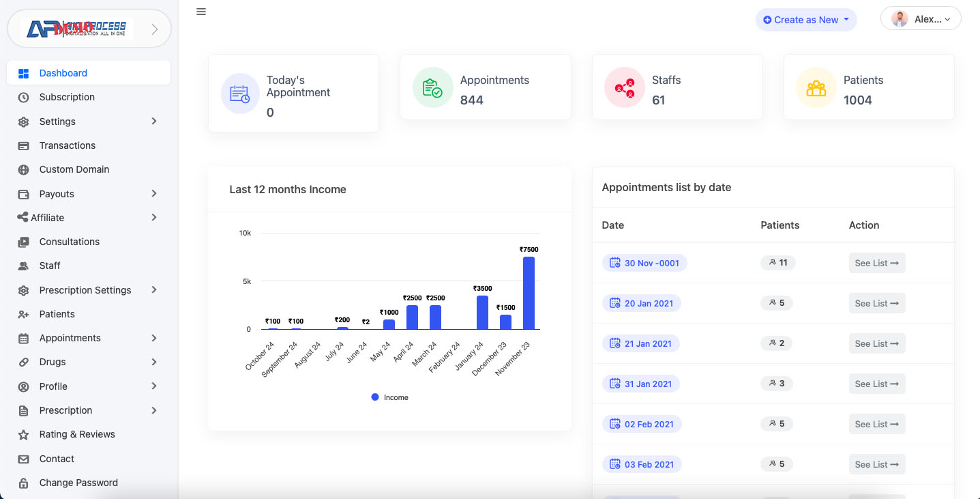Image resolution: width=980 pixels, height=499 pixels.
Task: Expand the Settings submenu chevron
Action: pos(154,121)
